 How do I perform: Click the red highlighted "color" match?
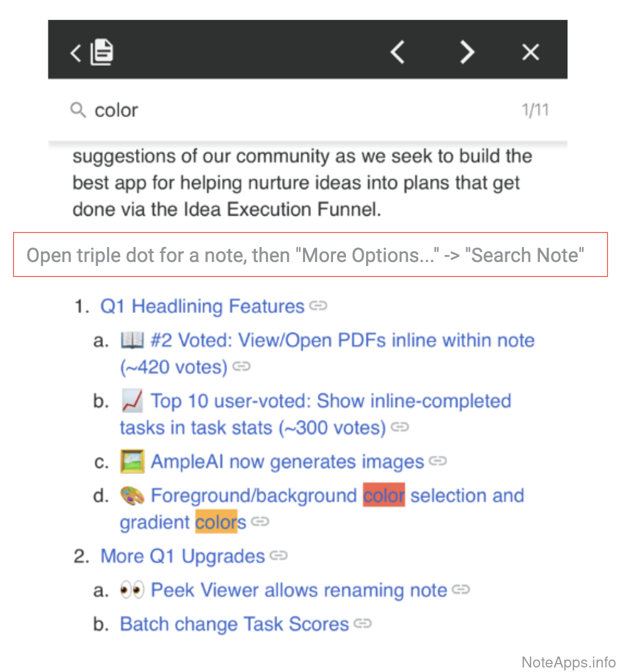pyautogui.click(x=383, y=495)
